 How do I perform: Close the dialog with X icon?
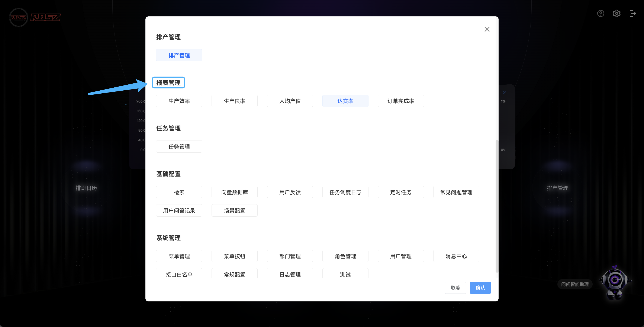(487, 29)
